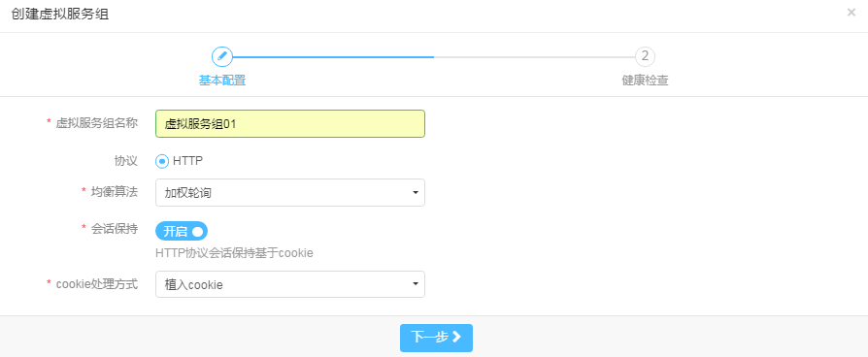868x357 pixels.
Task: Click the pencil icon for step one
Action: 222,56
